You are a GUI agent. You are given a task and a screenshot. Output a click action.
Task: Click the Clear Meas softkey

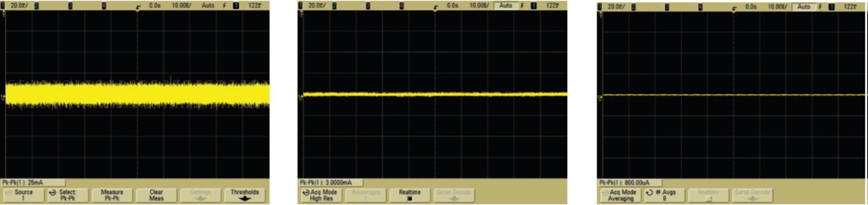pyautogui.click(x=156, y=195)
